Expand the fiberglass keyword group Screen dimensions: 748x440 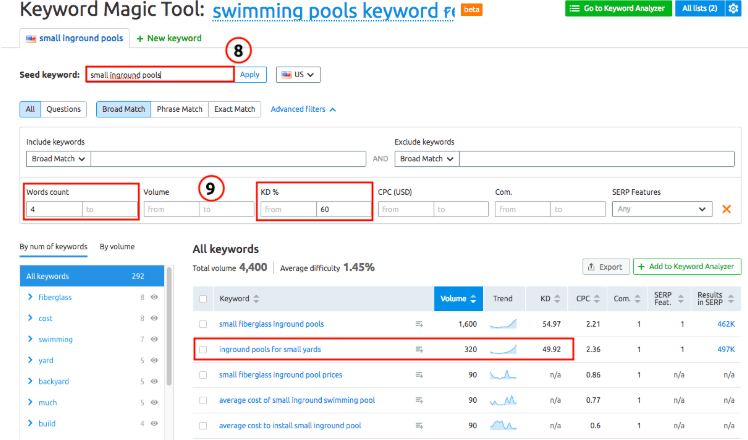pyautogui.click(x=30, y=297)
